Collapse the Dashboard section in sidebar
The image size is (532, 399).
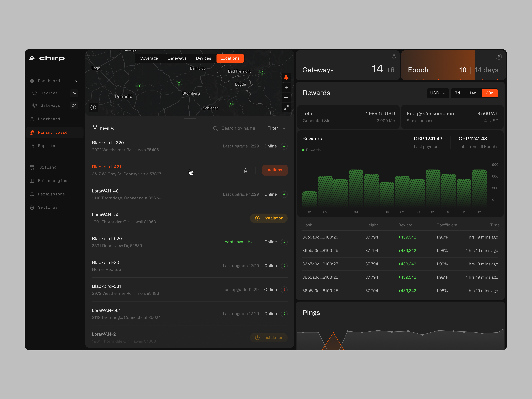(77, 81)
